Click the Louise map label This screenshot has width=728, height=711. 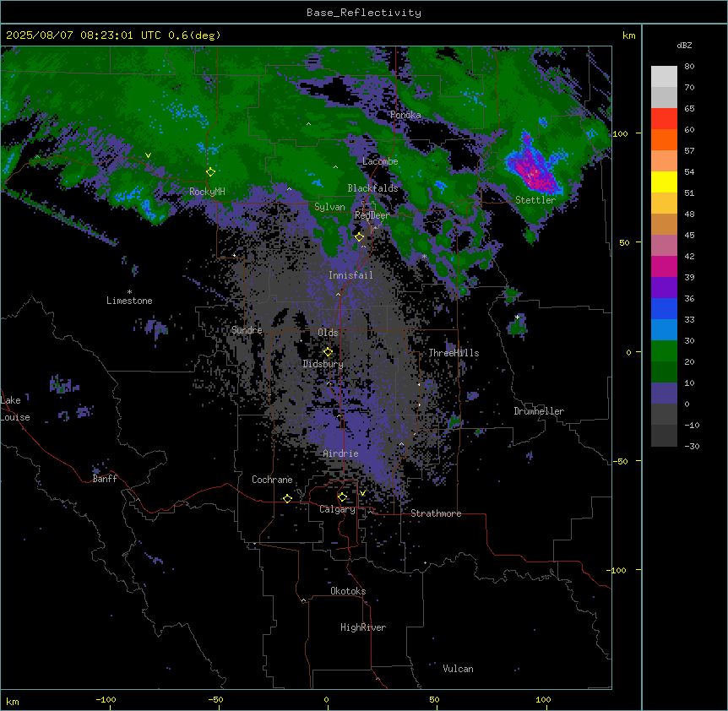pyautogui.click(x=15, y=417)
